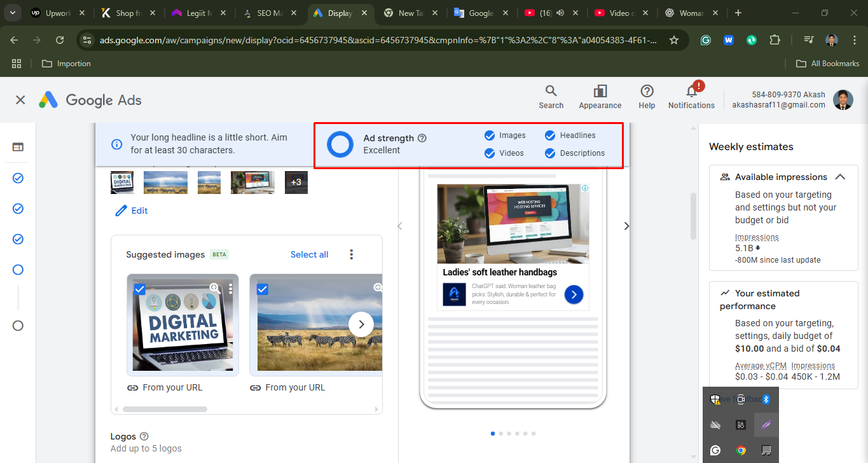Open the Suggested images three-dot menu
Image resolution: width=868 pixels, height=463 pixels.
tap(351, 254)
